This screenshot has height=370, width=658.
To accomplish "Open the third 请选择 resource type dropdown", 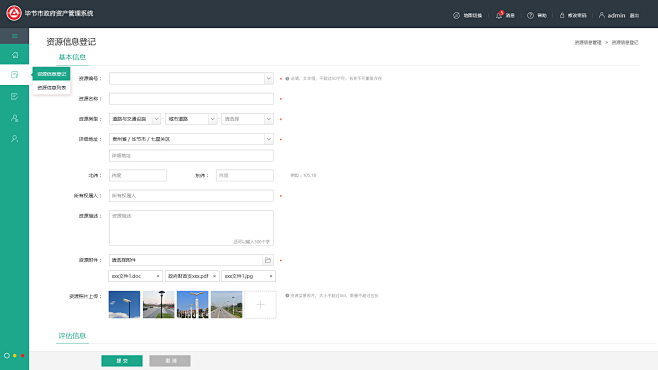I will click(x=248, y=119).
